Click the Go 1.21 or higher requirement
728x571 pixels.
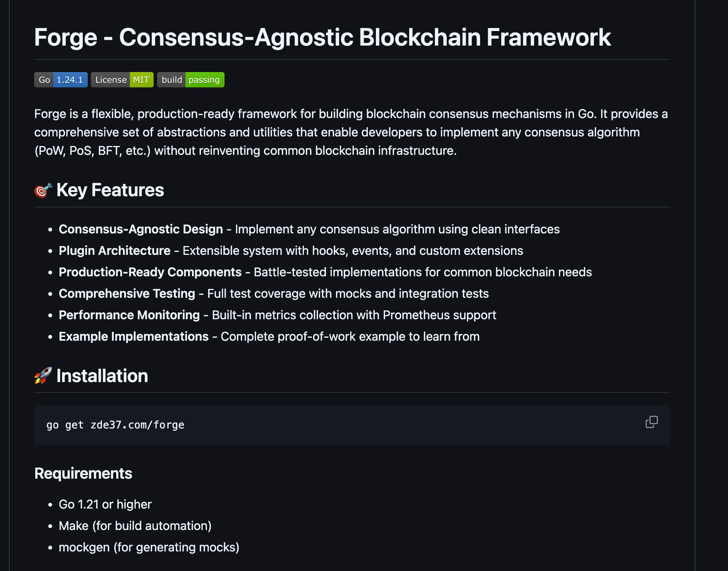pyautogui.click(x=105, y=504)
